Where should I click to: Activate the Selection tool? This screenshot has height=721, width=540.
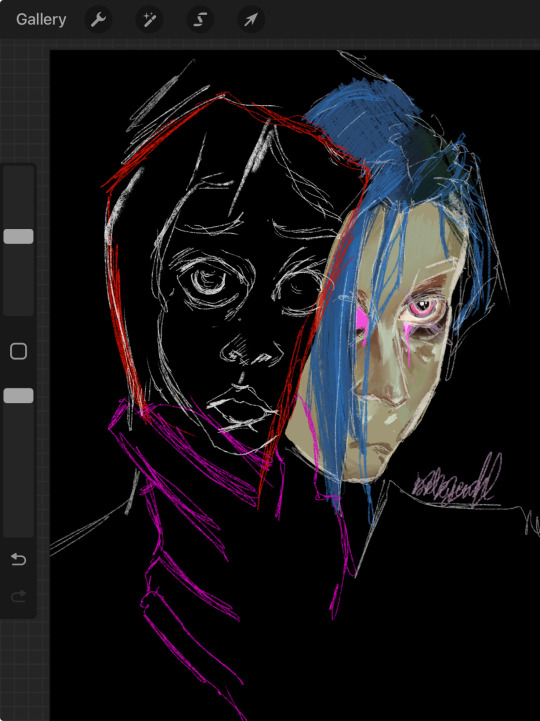pos(200,19)
